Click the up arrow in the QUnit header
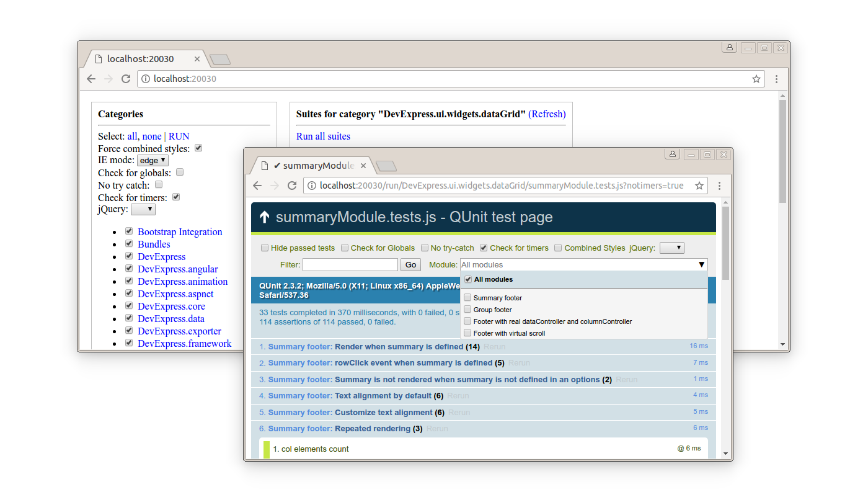The height and width of the screenshot is (502, 868). point(265,217)
